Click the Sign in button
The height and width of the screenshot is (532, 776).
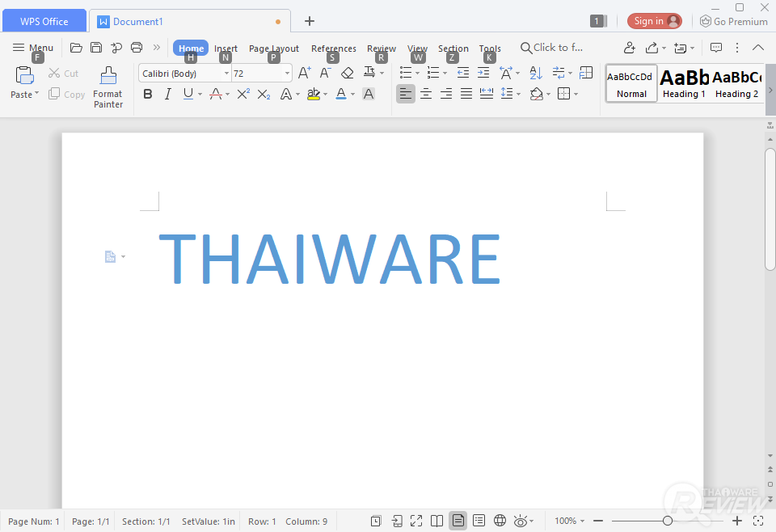click(654, 21)
